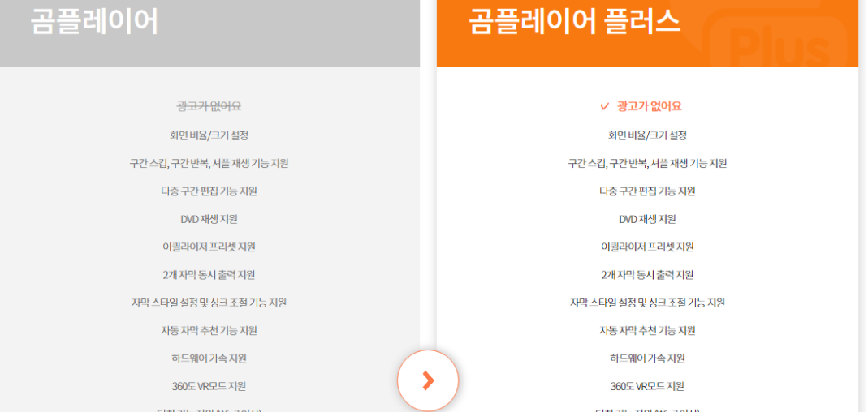Click 자동 자막 추천 기능 지원 in 플러스 column

point(647,331)
